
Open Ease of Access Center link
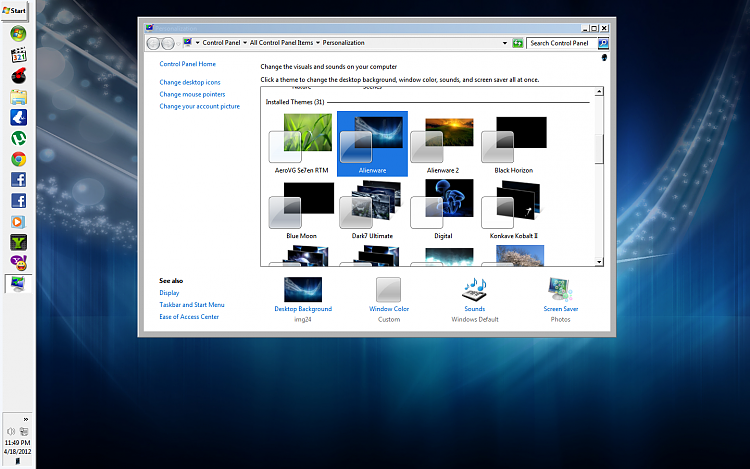click(189, 316)
